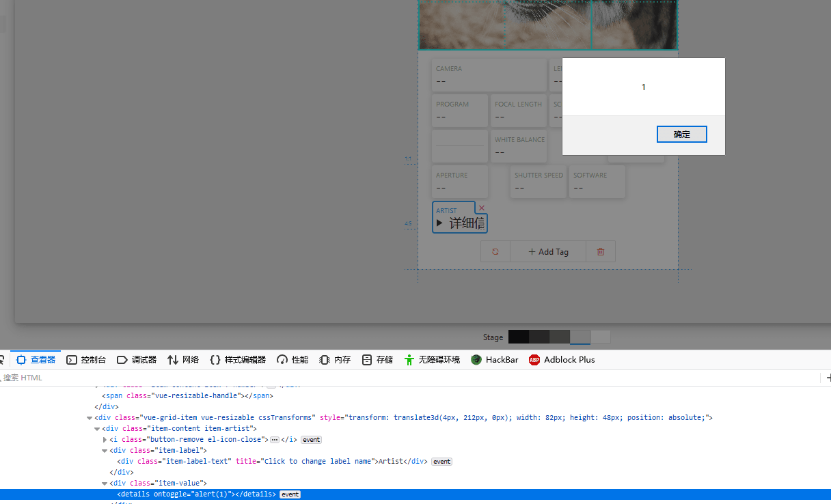Collapse the item-content item-artist div node
This screenshot has height=504, width=831.
[97, 429]
